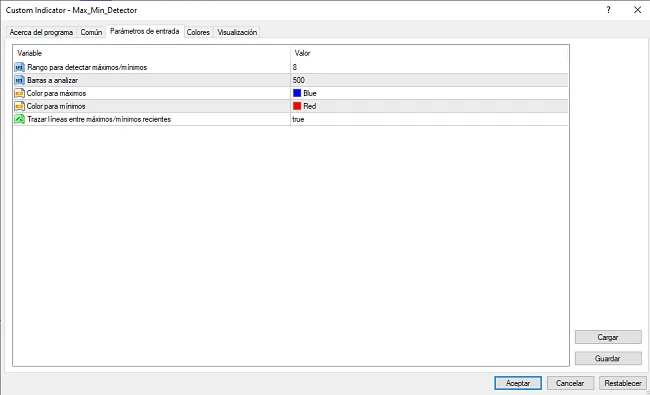This screenshot has width=650, height=395.
Task: Select the value 500 for Barras a analizar
Action: [x=298, y=80]
